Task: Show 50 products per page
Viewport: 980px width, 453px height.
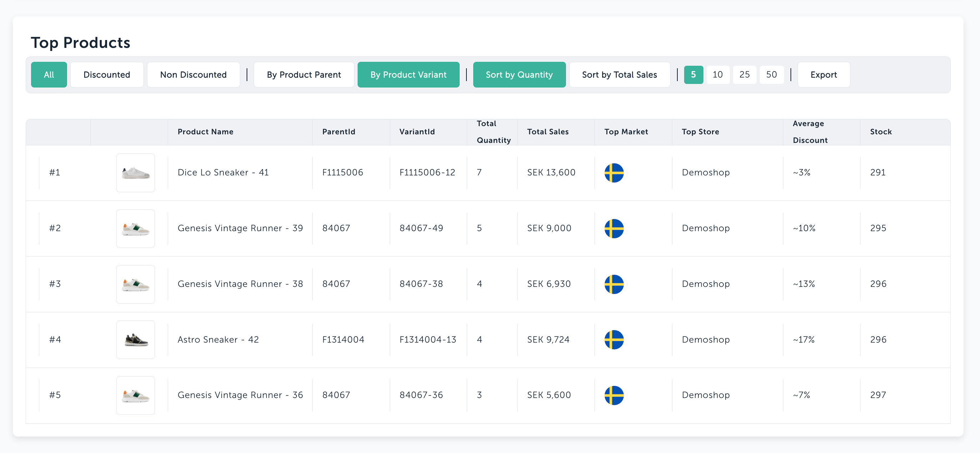Action: pyautogui.click(x=772, y=75)
